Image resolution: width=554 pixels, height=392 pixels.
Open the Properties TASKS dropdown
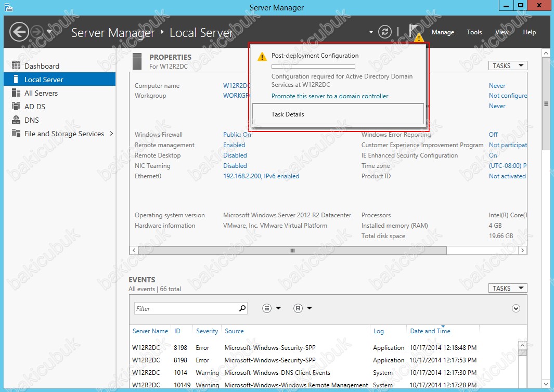508,66
